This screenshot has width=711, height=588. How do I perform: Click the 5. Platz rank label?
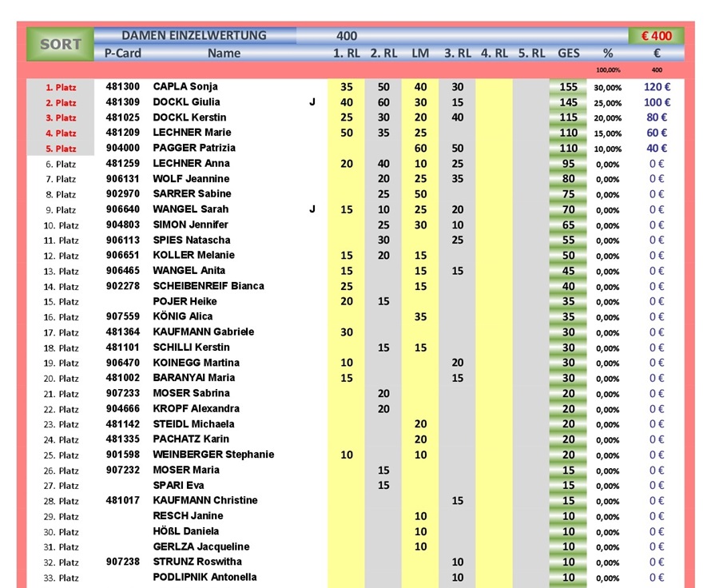61,149
